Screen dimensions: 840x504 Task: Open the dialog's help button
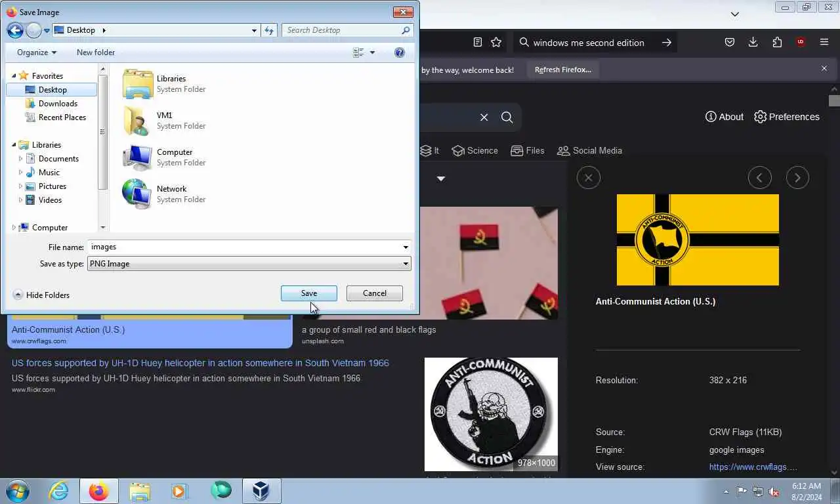tap(400, 52)
